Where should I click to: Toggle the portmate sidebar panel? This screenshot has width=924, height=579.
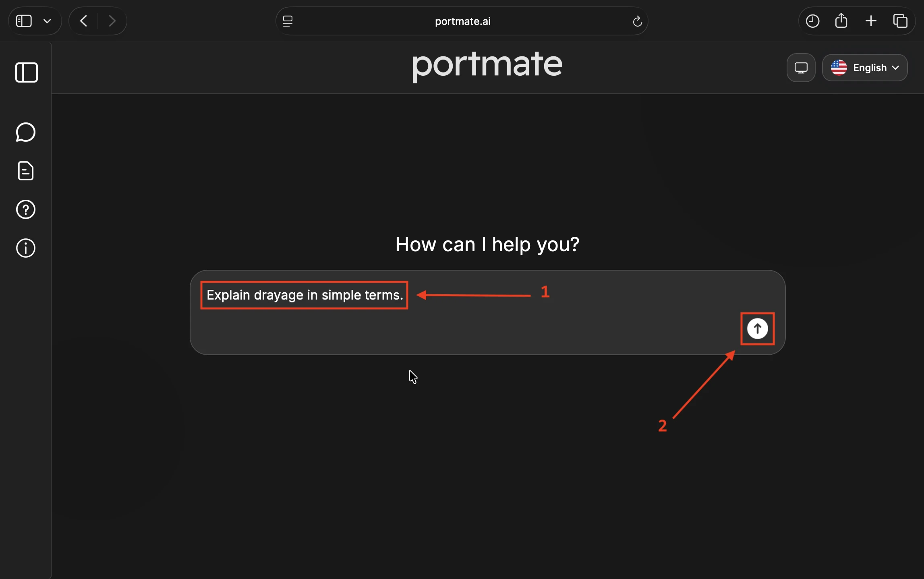pos(27,72)
